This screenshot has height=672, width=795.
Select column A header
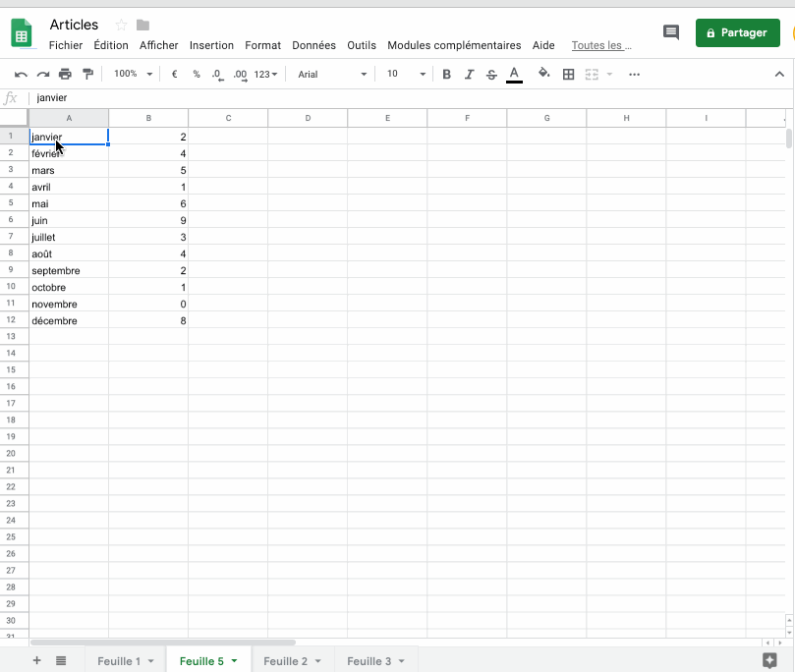click(69, 118)
